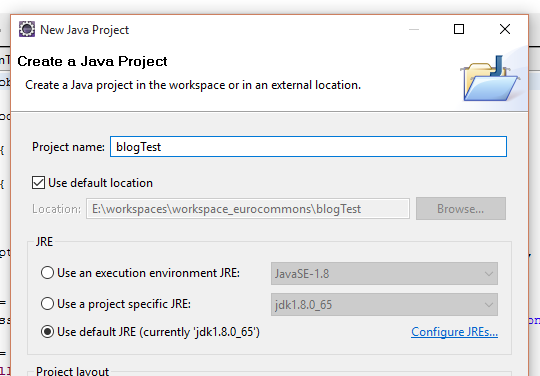Image resolution: width=540 pixels, height=376 pixels.
Task: Focus the Project name input field
Action: point(308,147)
